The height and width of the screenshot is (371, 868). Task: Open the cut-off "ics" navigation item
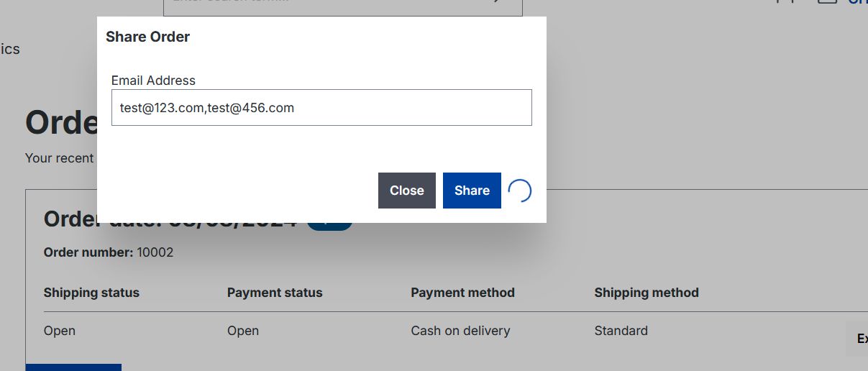(x=10, y=49)
